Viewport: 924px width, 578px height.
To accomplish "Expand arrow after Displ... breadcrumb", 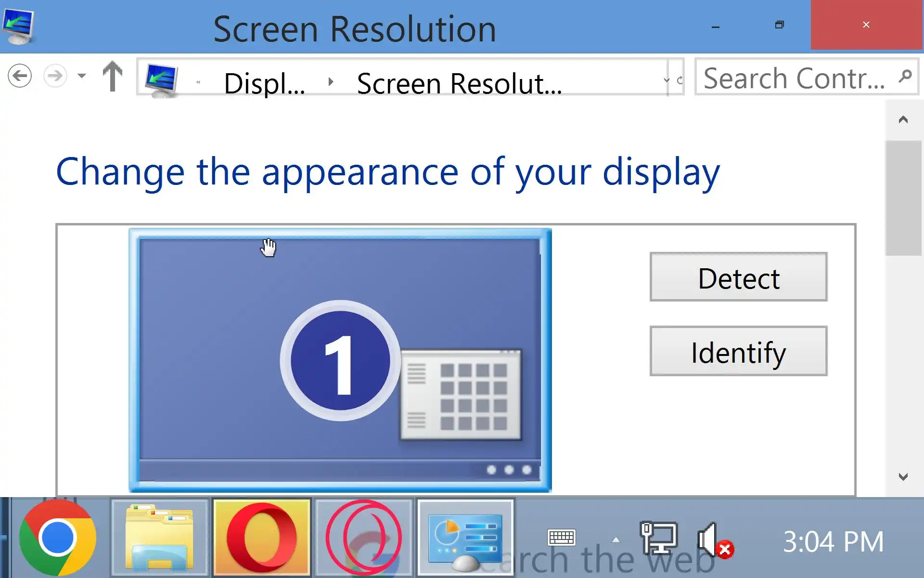I will click(x=331, y=82).
